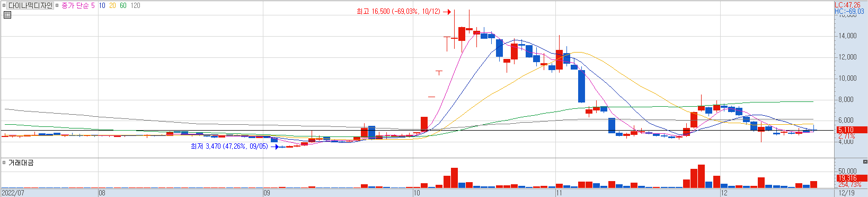Screen dimensions: 868x197
Task: Click the LC:47.26 indicator text
Action: click(x=848, y=5)
